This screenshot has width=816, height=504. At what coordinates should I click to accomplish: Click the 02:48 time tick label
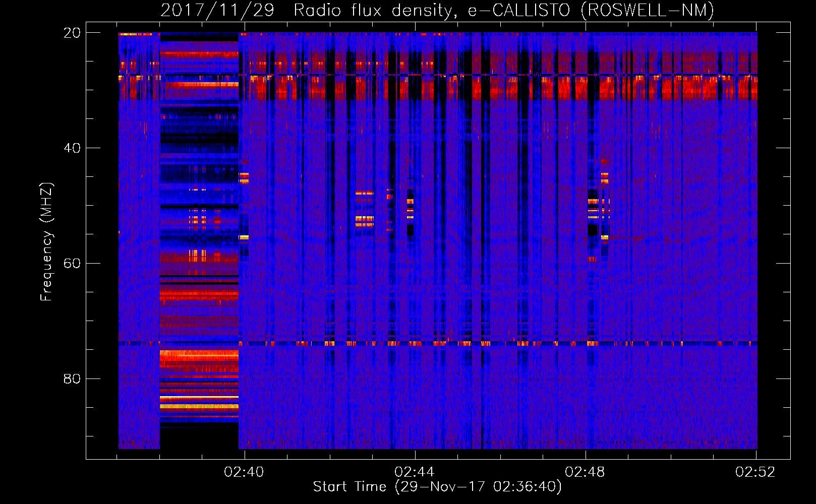585,472
